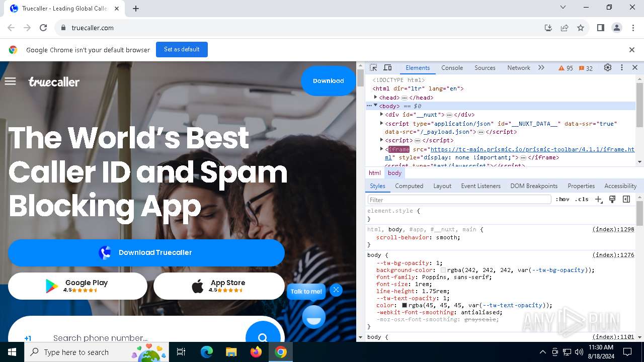The height and width of the screenshot is (362, 644).
Task: Toggle the computed styles sidebar icon
Action: tap(626, 200)
